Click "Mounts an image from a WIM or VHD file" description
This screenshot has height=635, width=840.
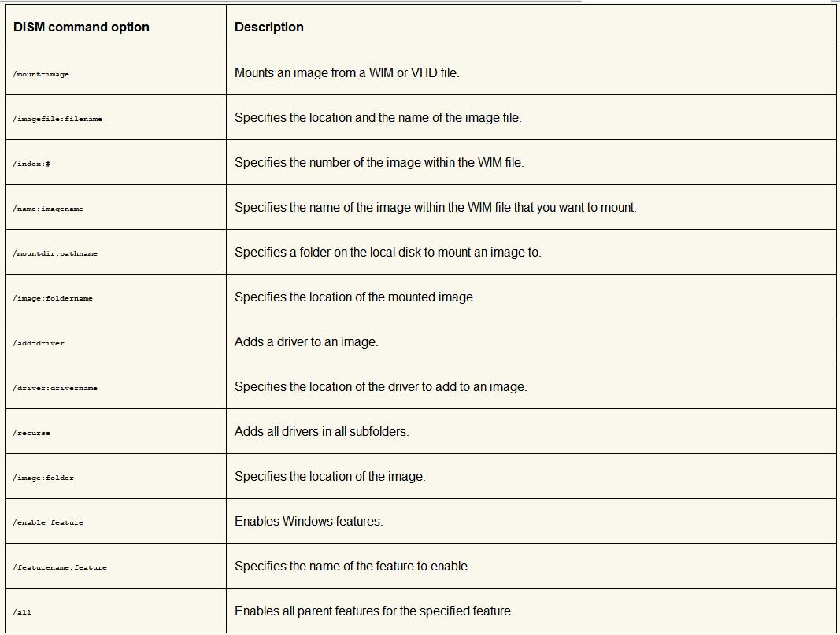(346, 72)
